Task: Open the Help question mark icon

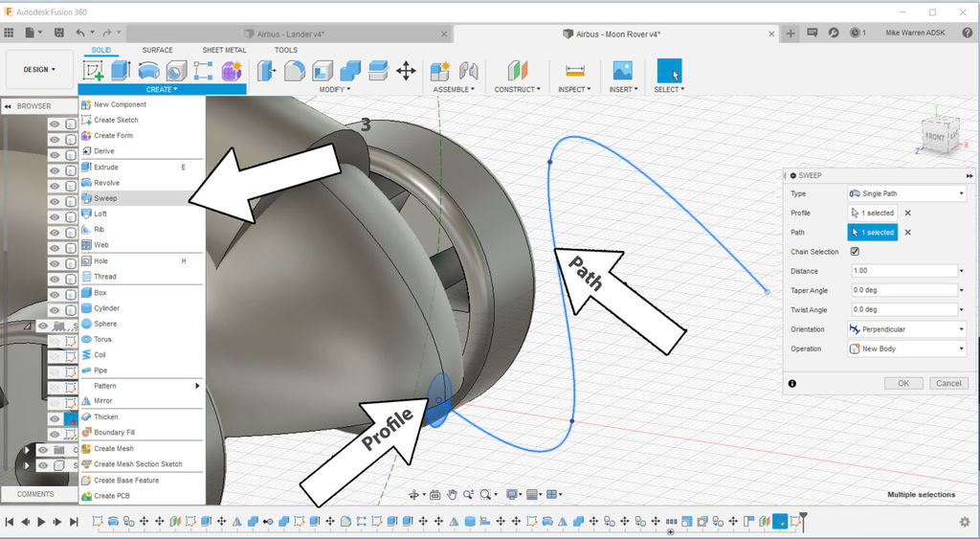Action: 967,33
